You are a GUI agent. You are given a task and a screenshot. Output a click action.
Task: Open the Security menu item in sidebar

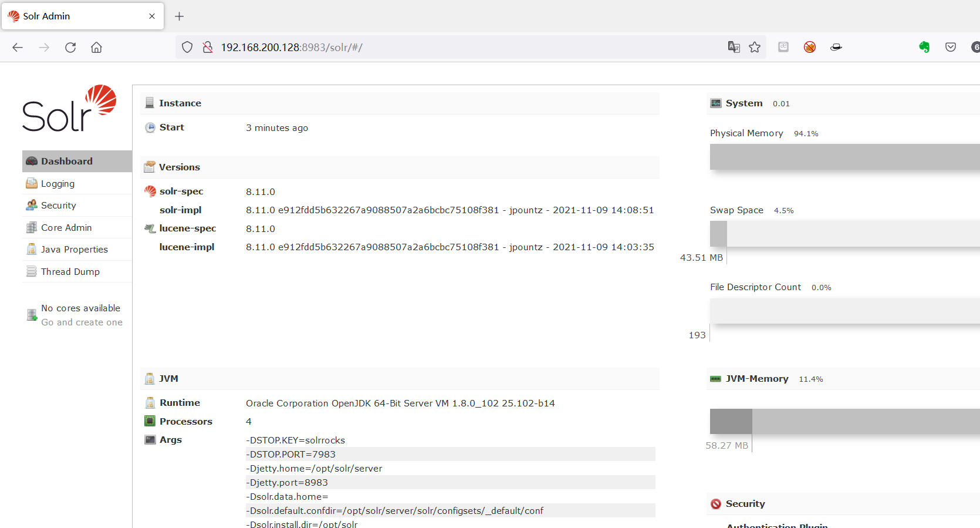(77, 206)
